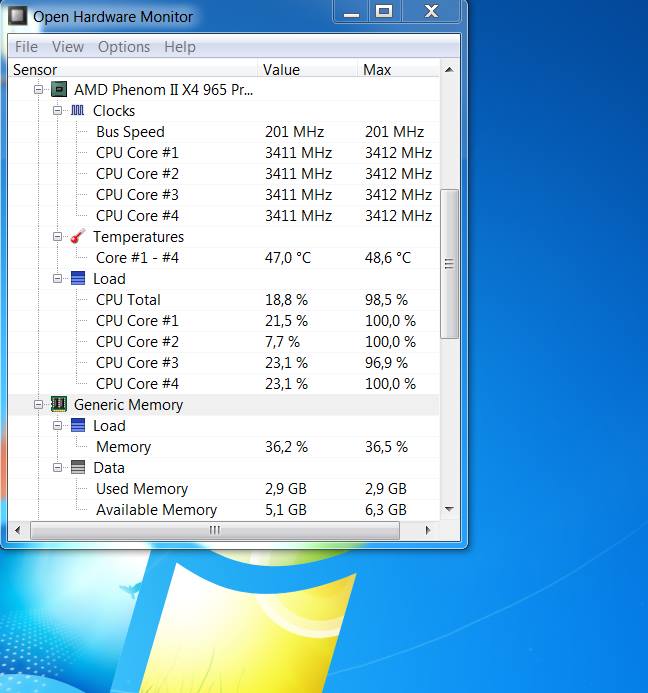The height and width of the screenshot is (693, 648).
Task: Select CPU Core #1 under Clocks
Action: [x=224, y=152]
